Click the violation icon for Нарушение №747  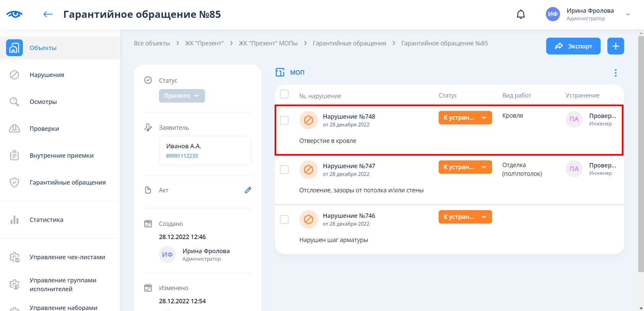pyautogui.click(x=309, y=169)
